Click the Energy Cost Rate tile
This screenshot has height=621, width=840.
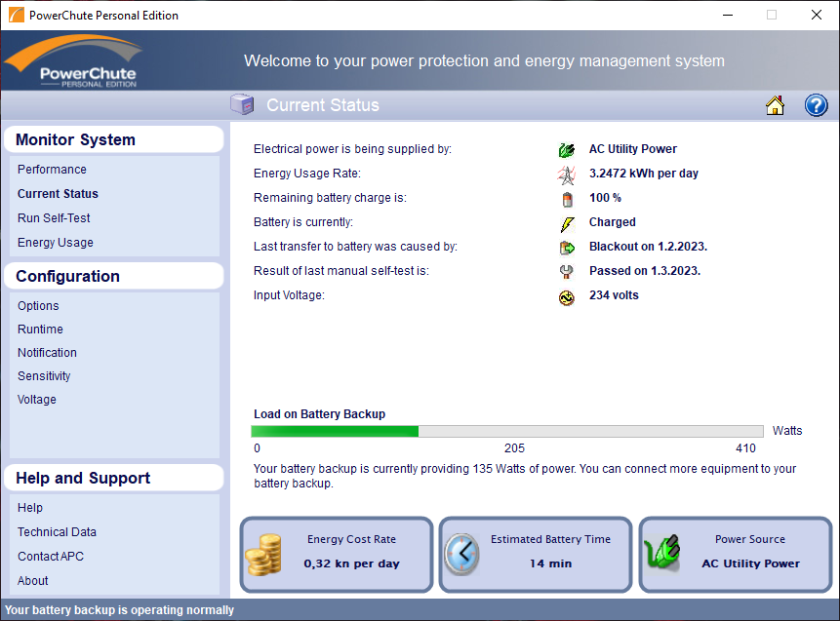pyautogui.click(x=337, y=555)
